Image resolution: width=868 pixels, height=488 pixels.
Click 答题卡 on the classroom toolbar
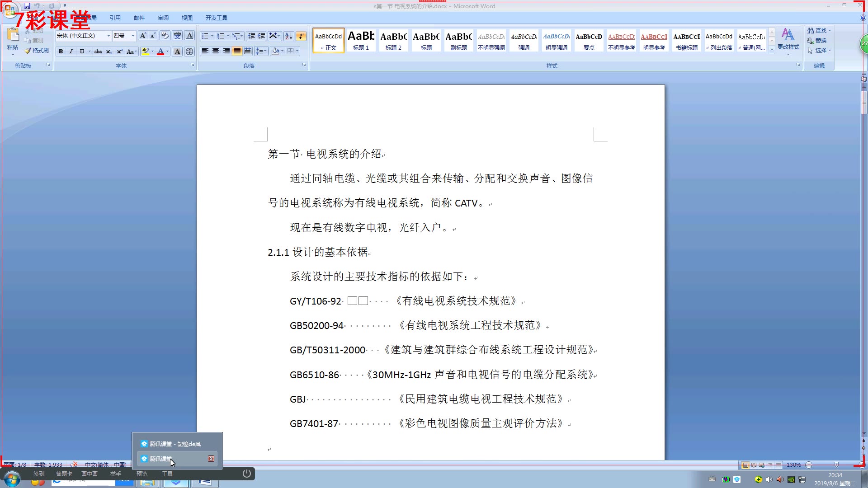pos(64,474)
